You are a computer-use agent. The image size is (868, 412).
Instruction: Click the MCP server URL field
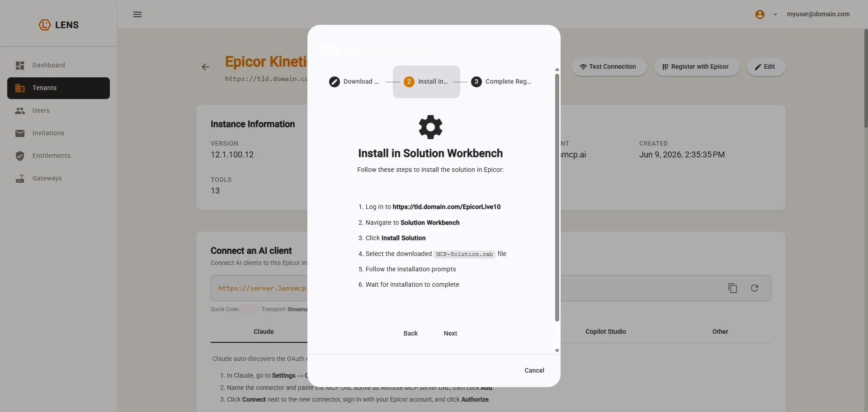[x=491, y=288]
